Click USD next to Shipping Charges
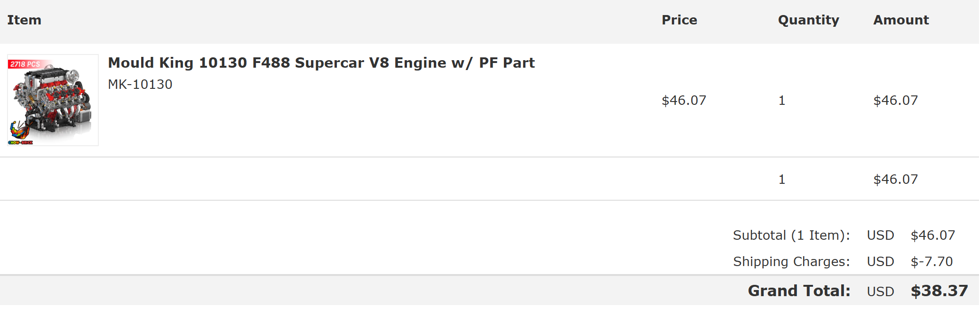This screenshot has height=314, width=980. [x=880, y=261]
